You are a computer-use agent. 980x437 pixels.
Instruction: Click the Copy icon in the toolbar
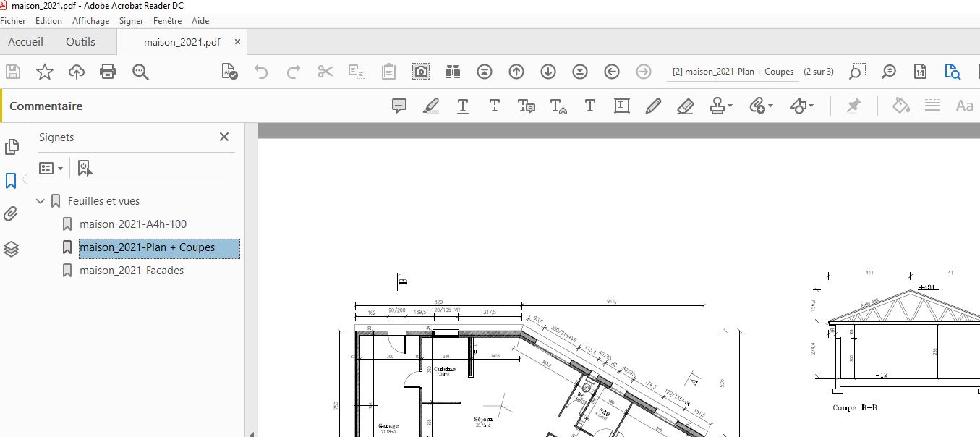[357, 72]
